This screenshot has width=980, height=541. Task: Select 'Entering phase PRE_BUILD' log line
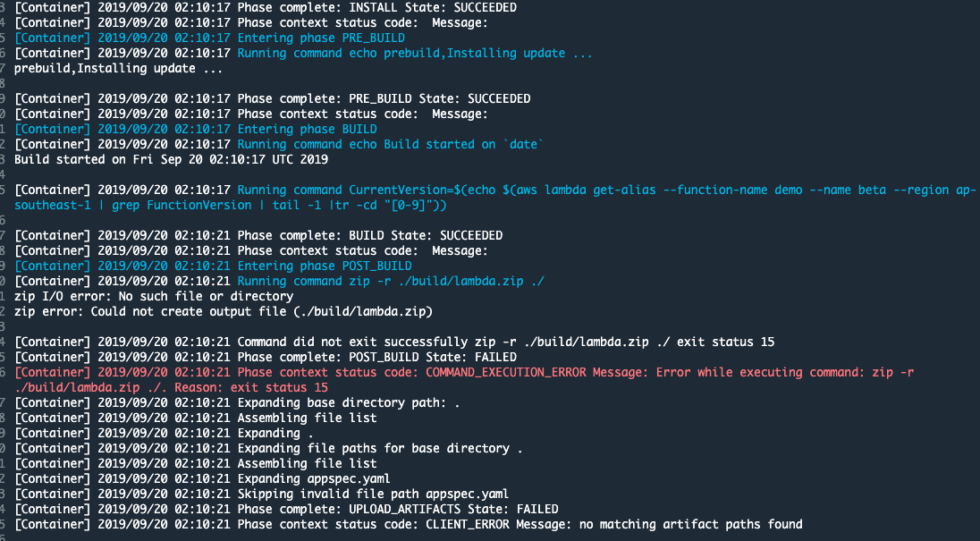(209, 38)
